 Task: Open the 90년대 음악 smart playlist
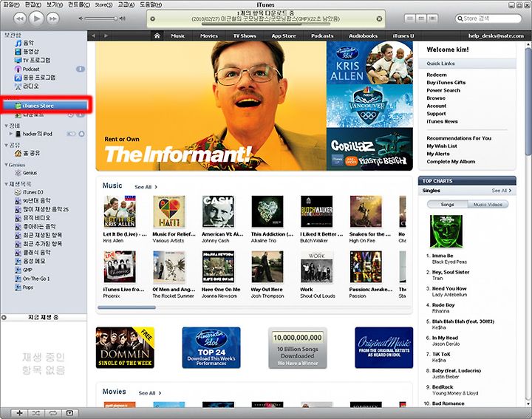[33, 200]
